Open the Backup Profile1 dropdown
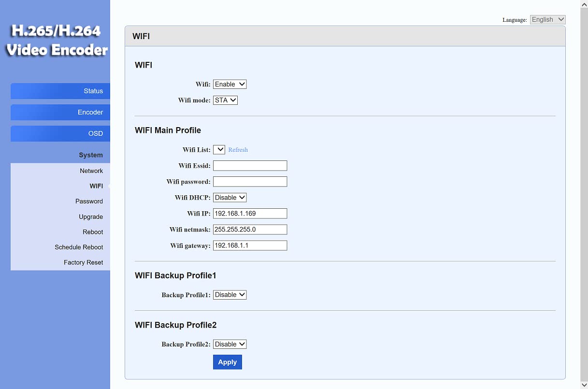The image size is (588, 389). 230,294
